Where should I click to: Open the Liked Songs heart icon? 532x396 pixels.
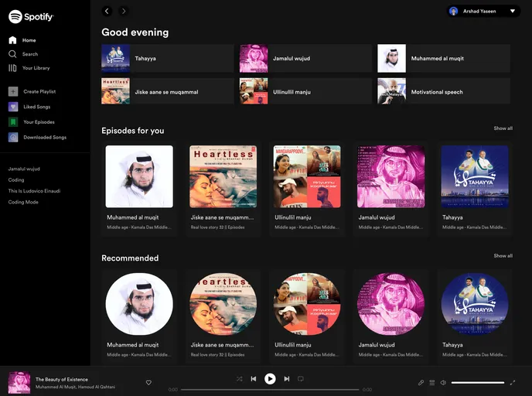[13, 107]
